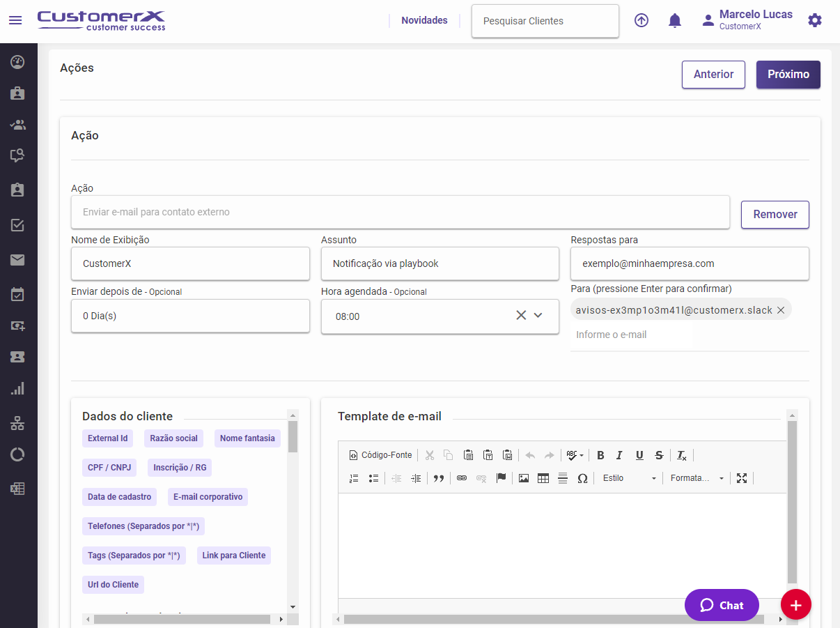Viewport: 840px width, 628px height.
Task: Toggle Código-Fonte source view
Action: point(380,455)
